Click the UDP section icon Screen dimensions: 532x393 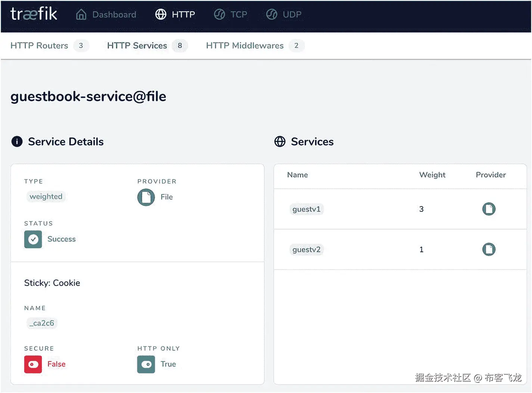coord(272,15)
